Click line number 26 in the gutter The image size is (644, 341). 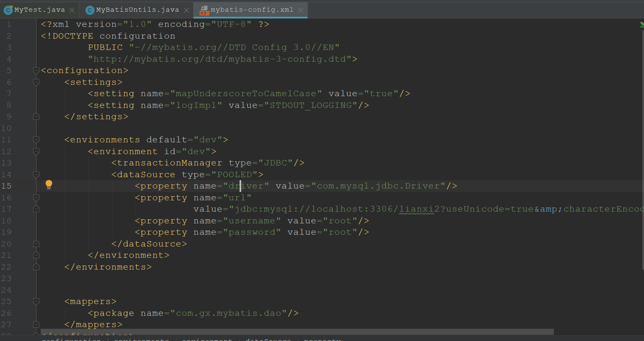click(6, 313)
